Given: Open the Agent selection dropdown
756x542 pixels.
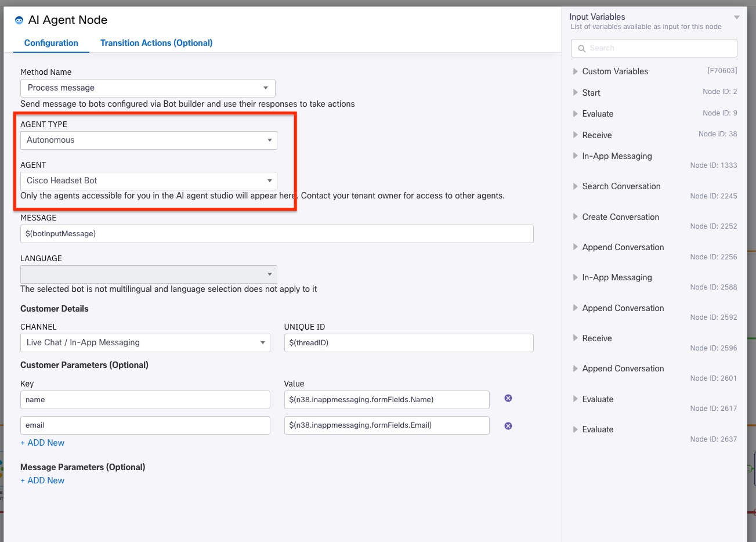Looking at the screenshot, I should click(149, 181).
